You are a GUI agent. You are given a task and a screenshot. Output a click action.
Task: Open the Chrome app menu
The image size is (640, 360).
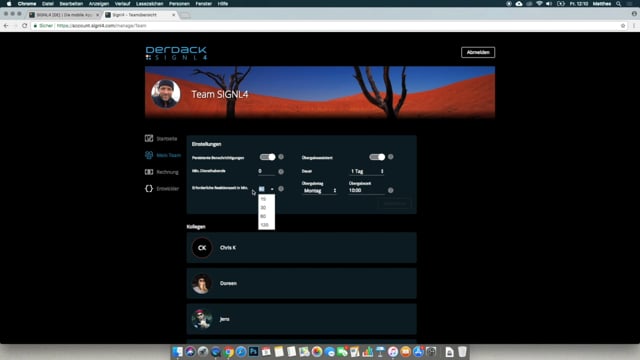(x=27, y=4)
